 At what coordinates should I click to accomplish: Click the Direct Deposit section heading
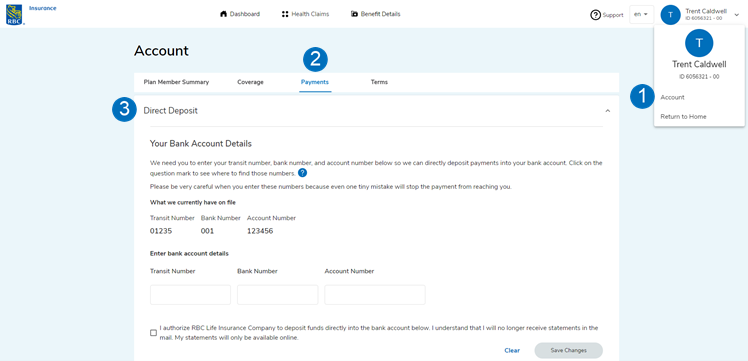(170, 111)
